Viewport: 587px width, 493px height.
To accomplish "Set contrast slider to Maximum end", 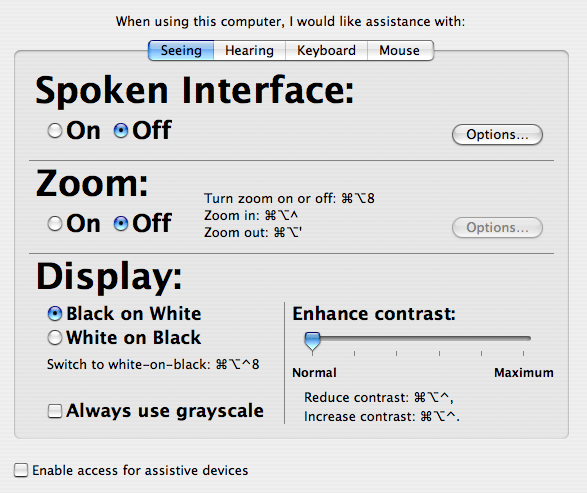I will 524,338.
